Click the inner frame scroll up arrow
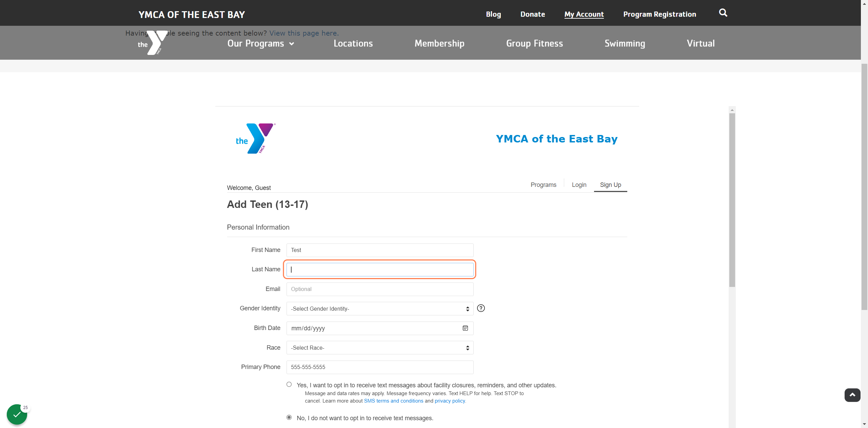The width and height of the screenshot is (868, 428). tap(732, 110)
